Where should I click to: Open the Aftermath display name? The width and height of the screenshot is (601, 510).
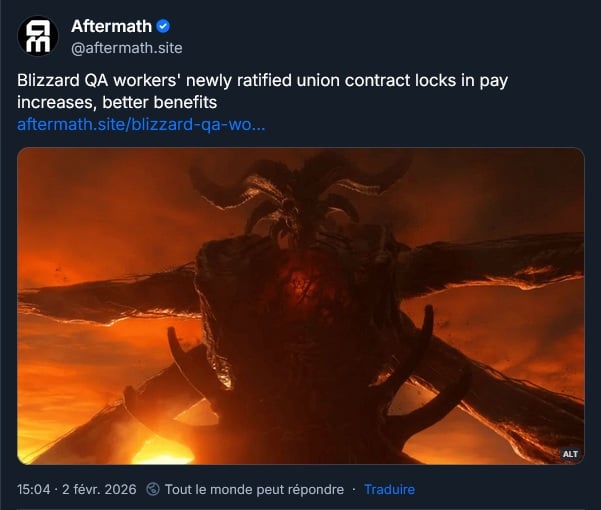click(112, 26)
